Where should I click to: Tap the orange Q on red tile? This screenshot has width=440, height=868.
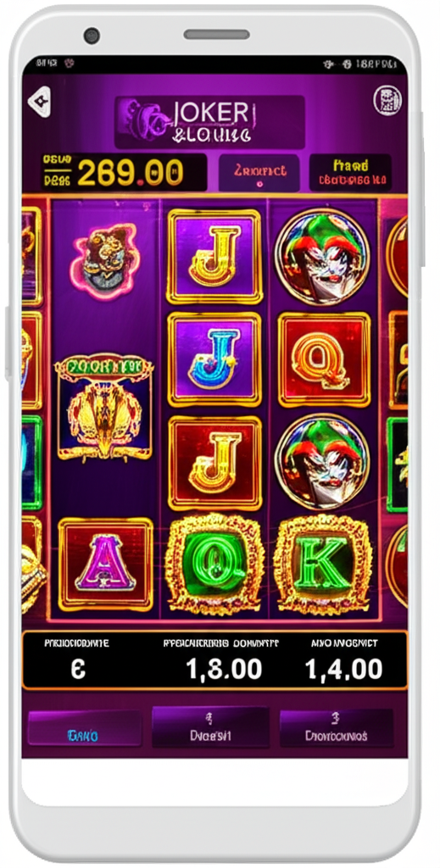[324, 359]
